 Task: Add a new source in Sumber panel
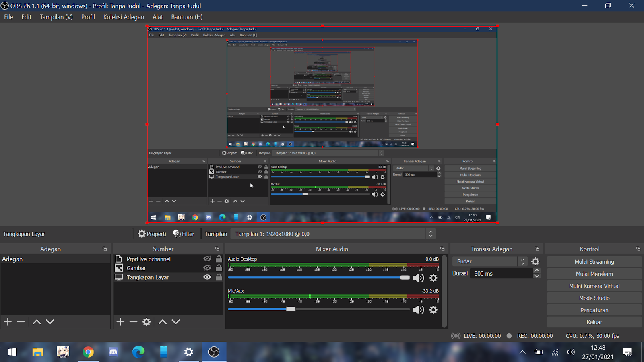[120, 322]
